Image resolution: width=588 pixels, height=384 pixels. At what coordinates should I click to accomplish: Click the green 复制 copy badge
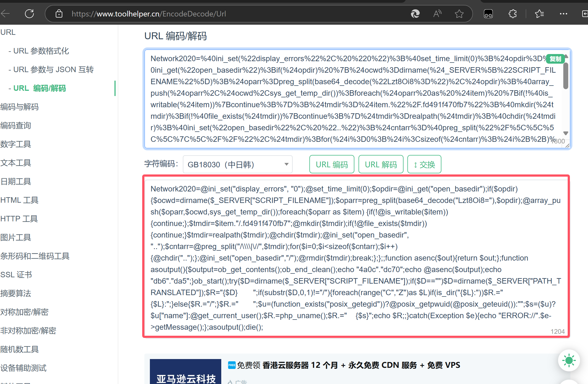[555, 59]
